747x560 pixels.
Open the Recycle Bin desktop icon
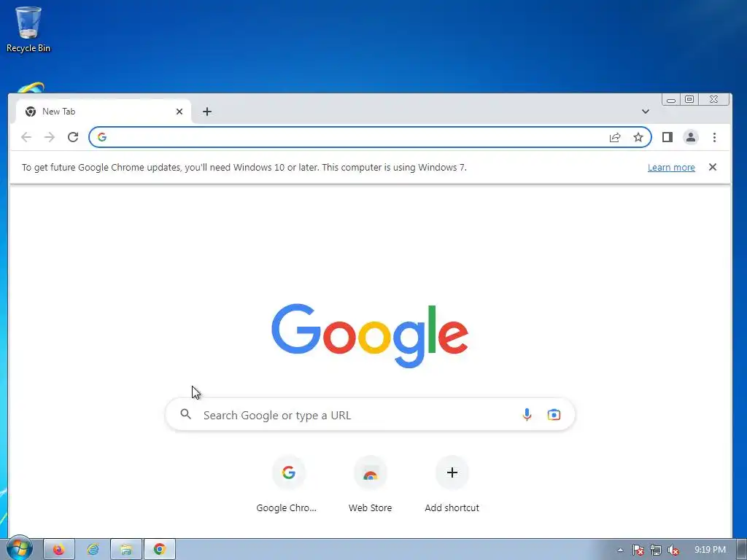coord(28,29)
